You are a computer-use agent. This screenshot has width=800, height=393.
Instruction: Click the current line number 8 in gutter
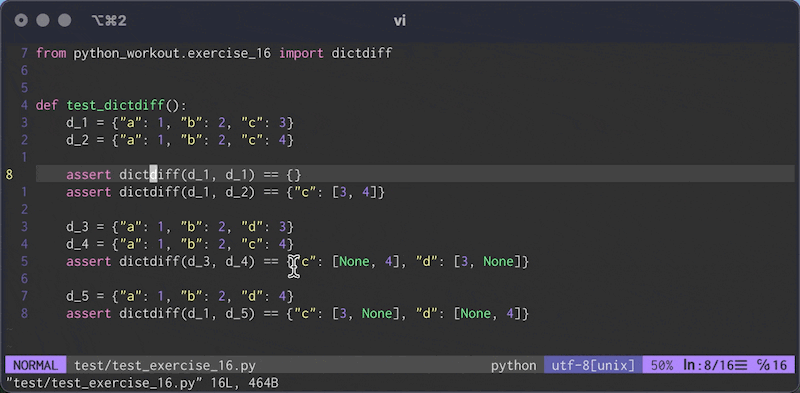pyautogui.click(x=9, y=175)
